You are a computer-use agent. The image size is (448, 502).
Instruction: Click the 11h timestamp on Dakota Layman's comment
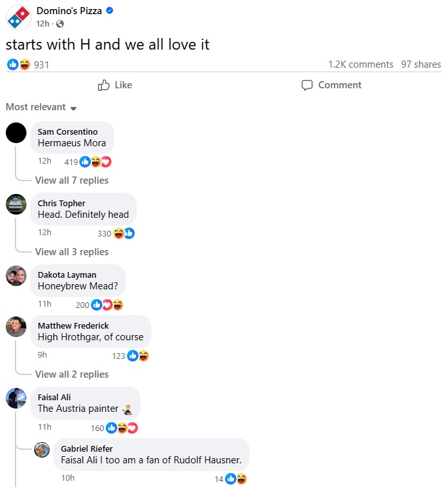pyautogui.click(x=44, y=304)
